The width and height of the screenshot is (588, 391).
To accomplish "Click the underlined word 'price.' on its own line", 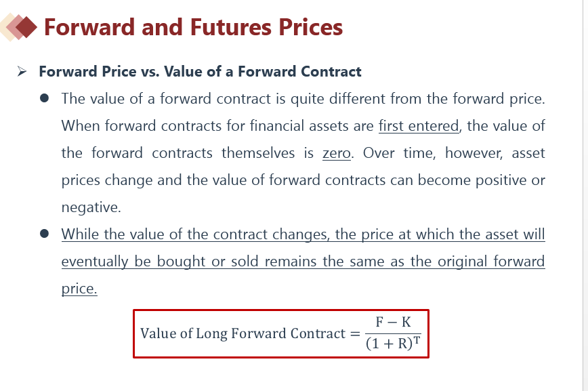I will click(79, 289).
